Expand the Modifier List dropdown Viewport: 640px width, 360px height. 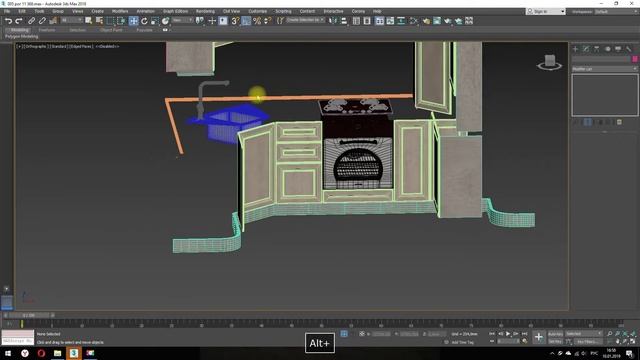604,69
